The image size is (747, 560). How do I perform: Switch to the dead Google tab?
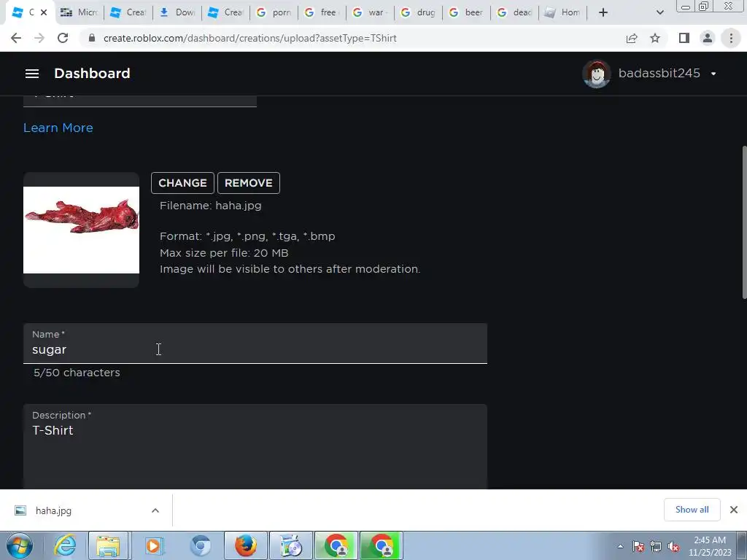click(514, 12)
